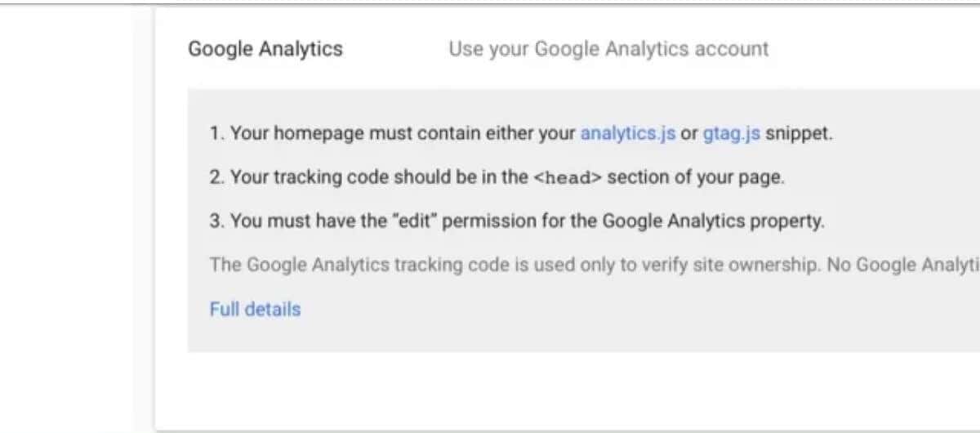Screen dimensions: 980x433
Task: Click empty gray area beside Full details
Action: pyautogui.click(x=572, y=310)
